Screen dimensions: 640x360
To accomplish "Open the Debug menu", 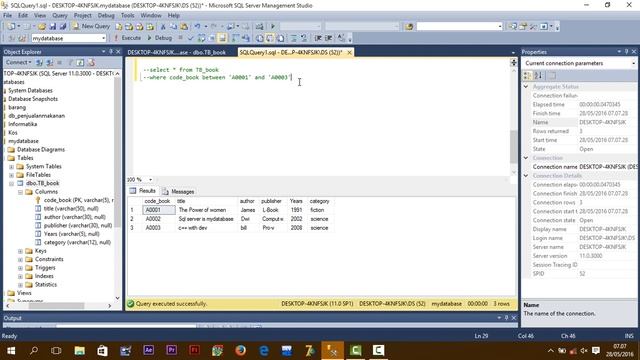I will click(106, 15).
